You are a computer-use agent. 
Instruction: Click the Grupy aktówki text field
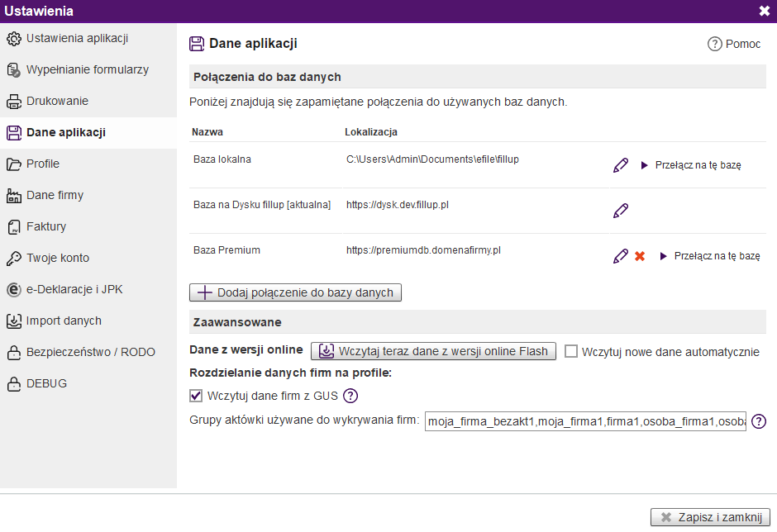585,421
